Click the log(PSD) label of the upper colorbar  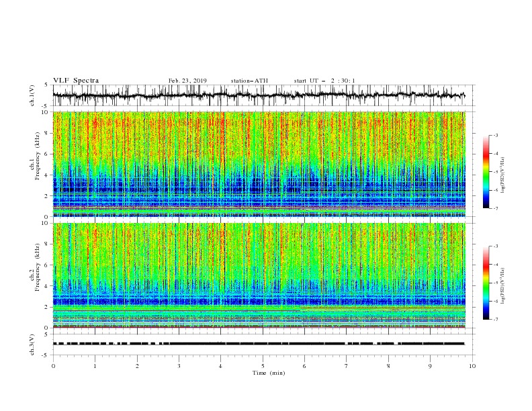[x=503, y=175]
